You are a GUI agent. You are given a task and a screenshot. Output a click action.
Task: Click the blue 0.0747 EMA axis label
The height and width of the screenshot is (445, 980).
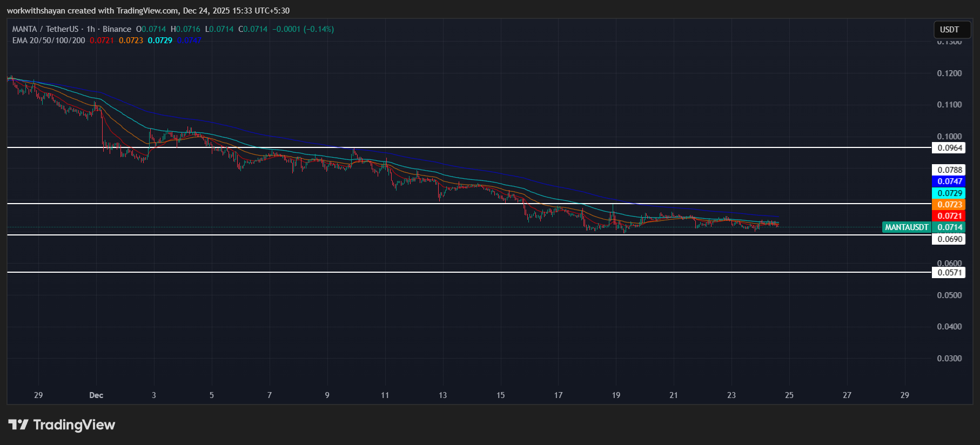(949, 181)
